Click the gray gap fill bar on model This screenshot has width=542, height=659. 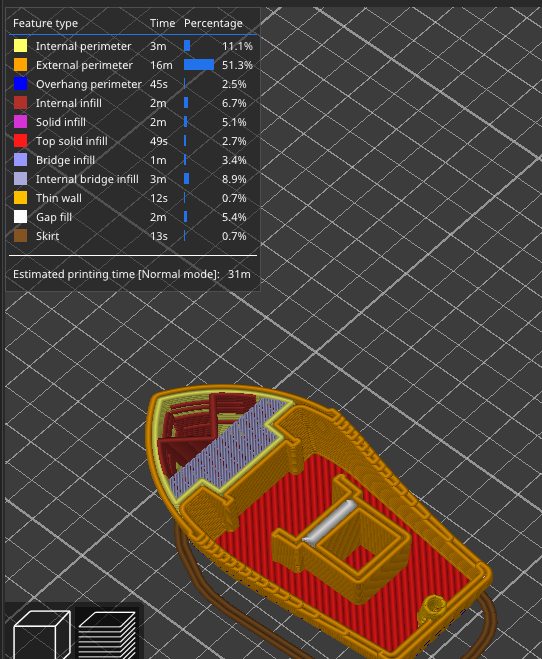tap(330, 521)
